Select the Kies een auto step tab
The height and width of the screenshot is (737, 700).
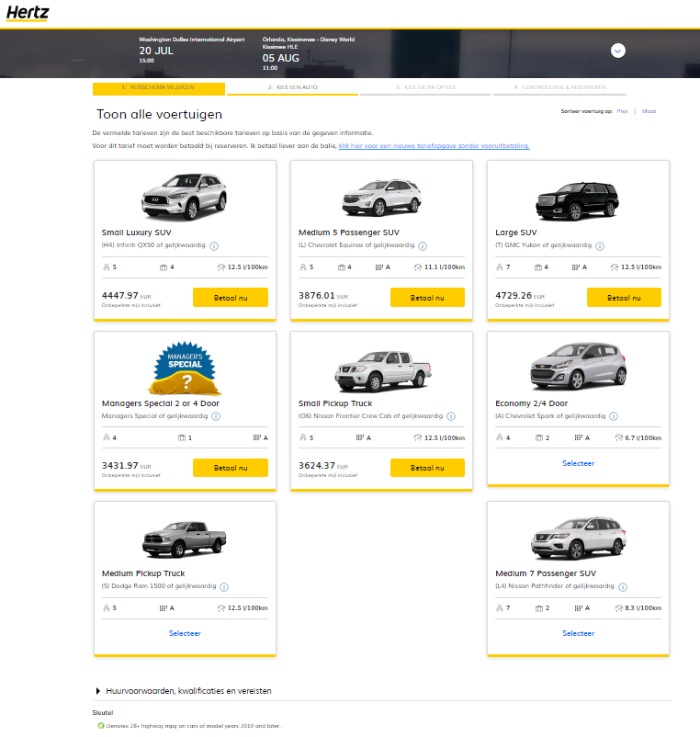pos(292,88)
